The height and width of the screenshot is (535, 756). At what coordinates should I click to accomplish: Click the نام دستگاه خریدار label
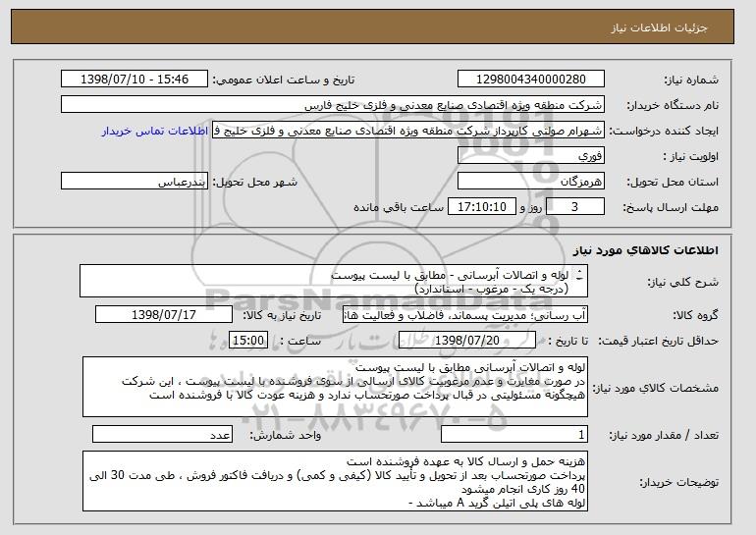[673, 106]
